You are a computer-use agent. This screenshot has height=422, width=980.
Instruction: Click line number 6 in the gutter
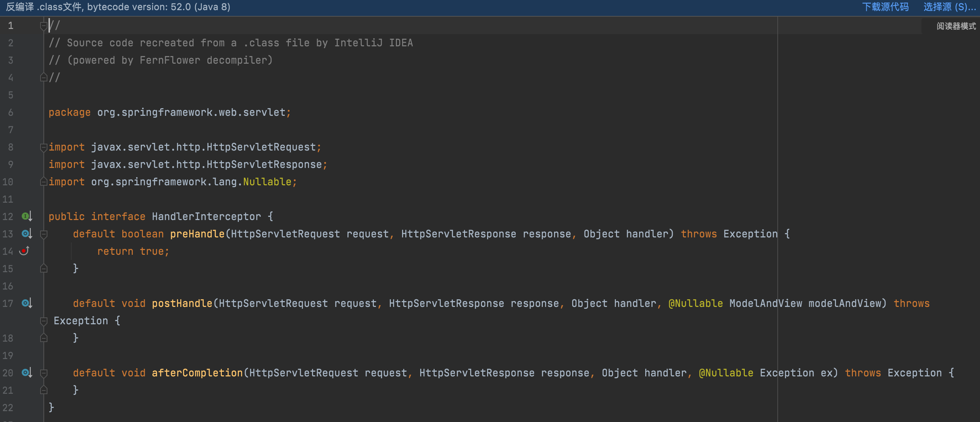tap(10, 112)
